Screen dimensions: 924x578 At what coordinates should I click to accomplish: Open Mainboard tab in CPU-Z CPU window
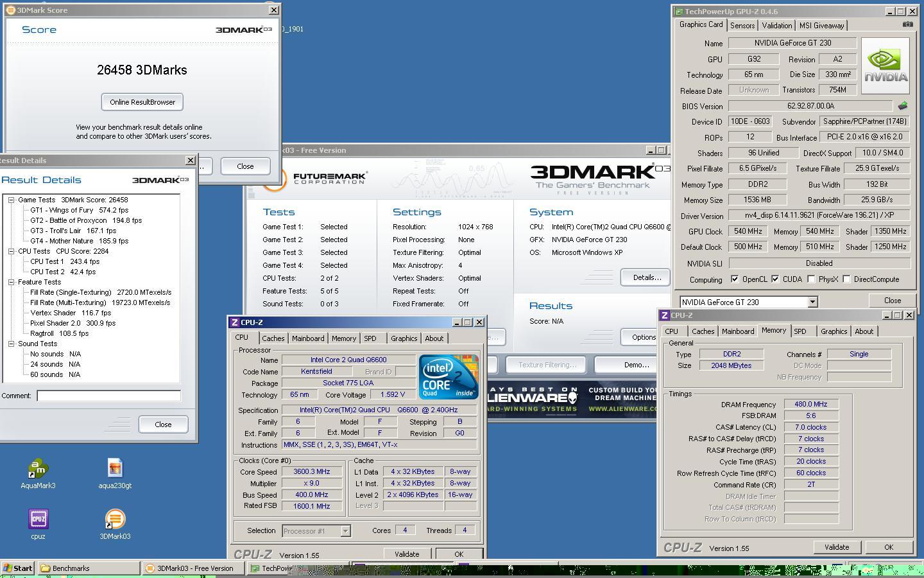[x=308, y=338]
